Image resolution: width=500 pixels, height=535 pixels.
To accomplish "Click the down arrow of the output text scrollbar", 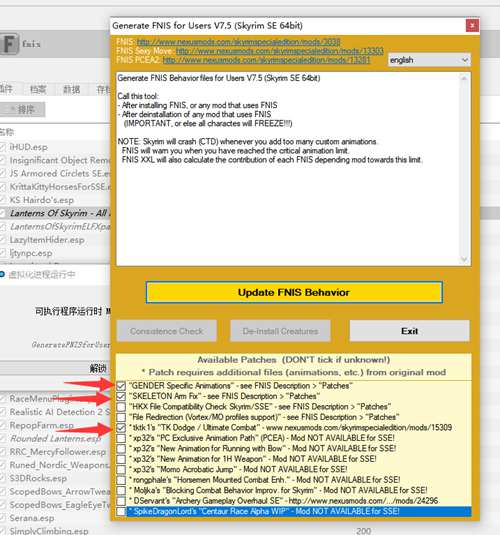I will coord(464,260).
